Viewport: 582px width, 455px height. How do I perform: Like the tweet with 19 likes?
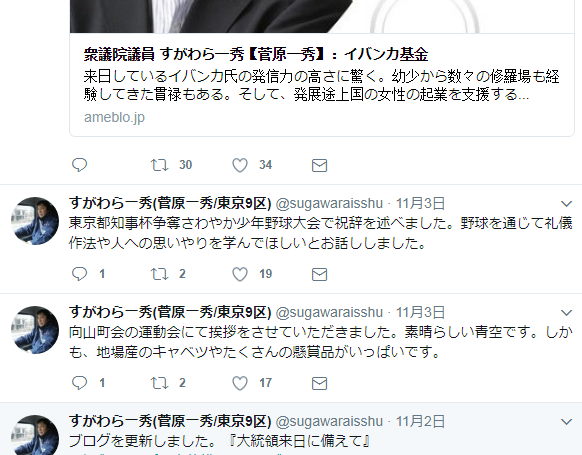(x=240, y=274)
